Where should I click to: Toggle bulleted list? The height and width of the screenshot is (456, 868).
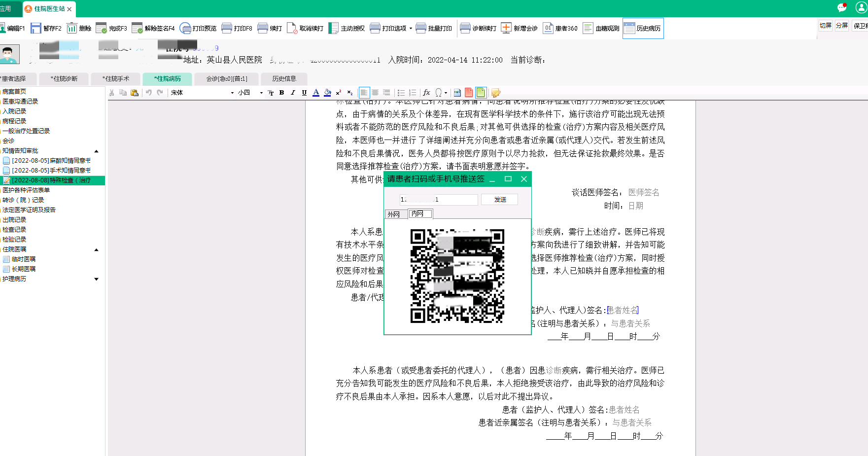pyautogui.click(x=401, y=93)
